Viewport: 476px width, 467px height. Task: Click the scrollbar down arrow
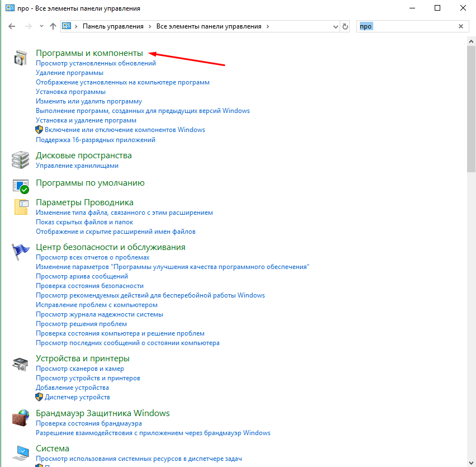(471, 463)
